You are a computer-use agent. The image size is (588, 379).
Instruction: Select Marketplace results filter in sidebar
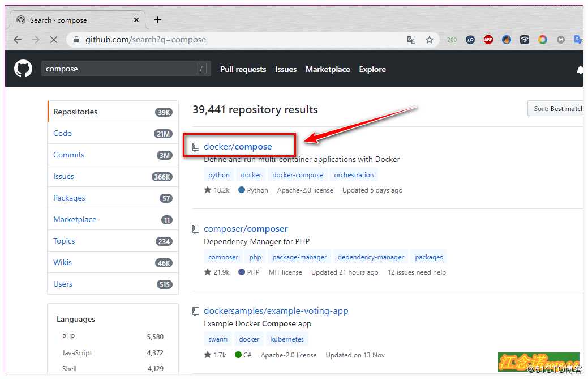[113, 219]
